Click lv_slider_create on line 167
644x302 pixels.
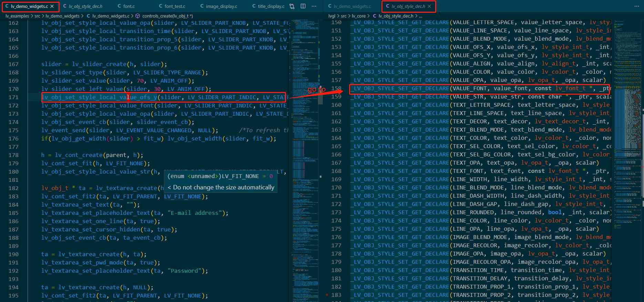[x=99, y=64]
